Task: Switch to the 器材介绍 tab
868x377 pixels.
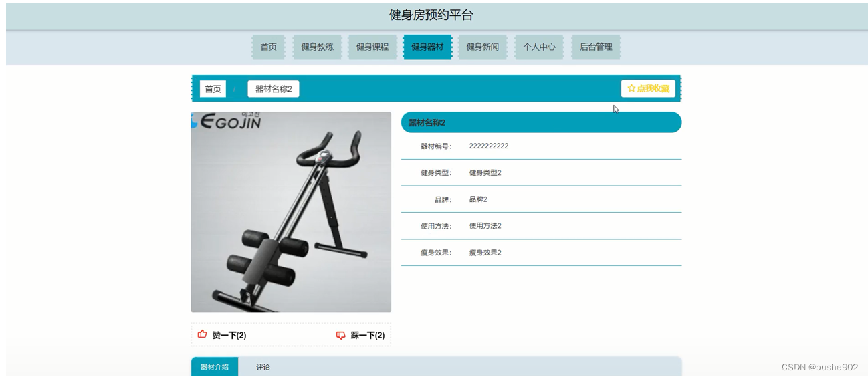Action: [215, 367]
